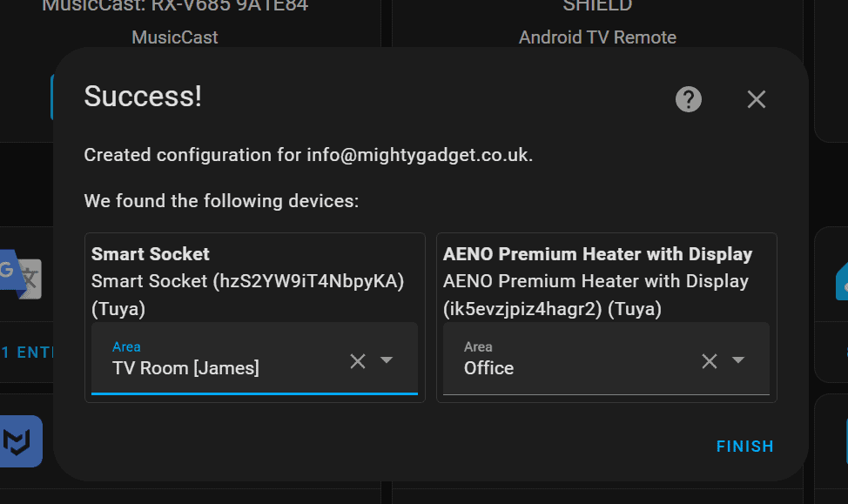The width and height of the screenshot is (848, 504).
Task: Click the Smart Socket device name heading
Action: (x=151, y=254)
